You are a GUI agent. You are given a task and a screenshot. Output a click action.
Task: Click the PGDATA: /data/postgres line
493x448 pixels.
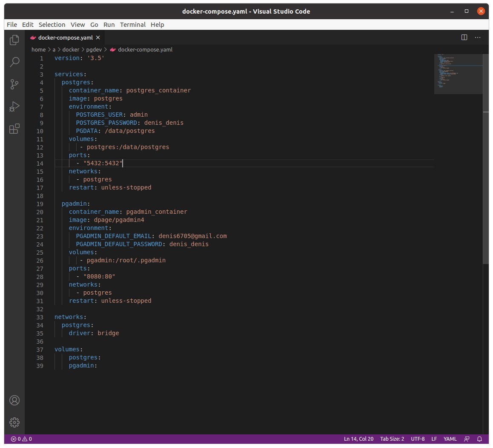[115, 131]
